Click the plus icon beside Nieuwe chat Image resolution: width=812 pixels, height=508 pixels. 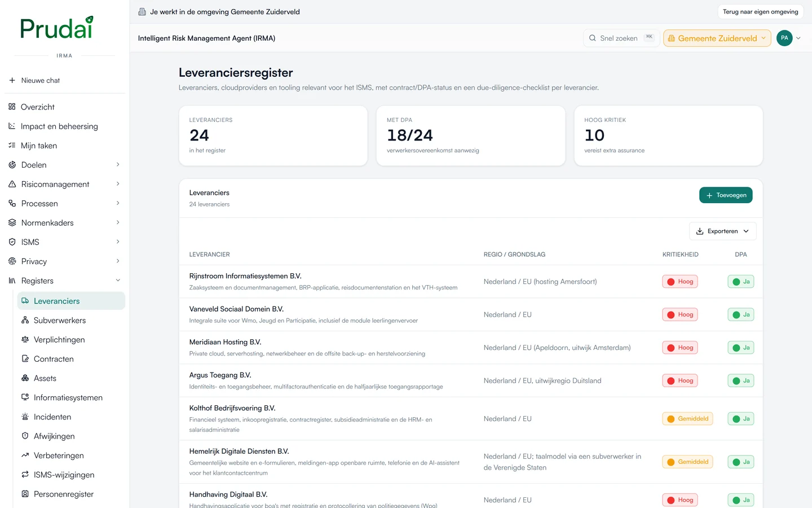[12, 80]
